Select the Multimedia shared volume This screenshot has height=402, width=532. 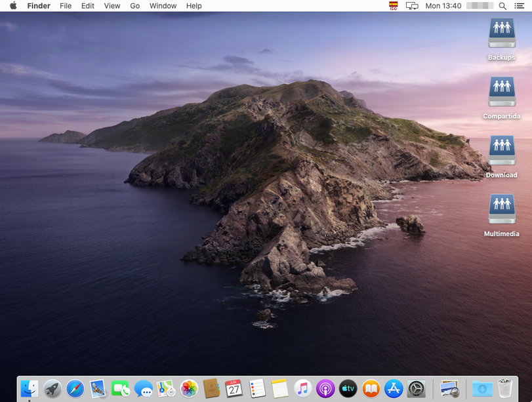502,209
